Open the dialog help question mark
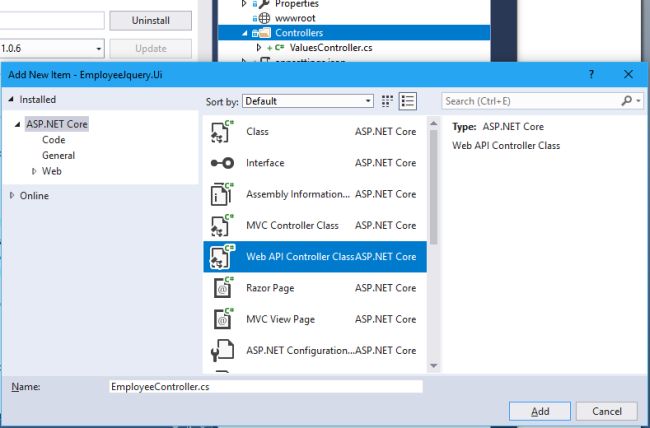Viewport: 650px width, 428px height. click(x=591, y=75)
